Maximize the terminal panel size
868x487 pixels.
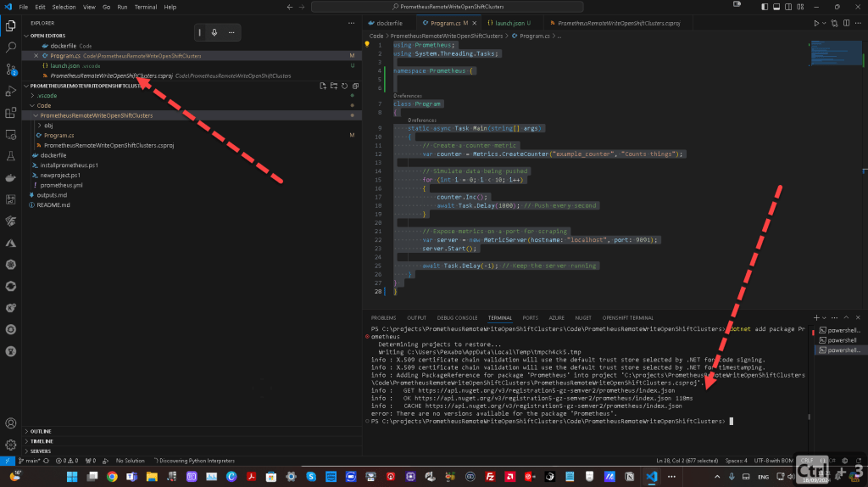pyautogui.click(x=846, y=317)
